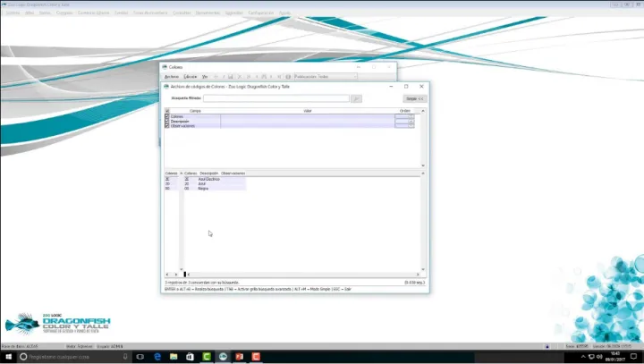Click the save icon in Colores toolbar
Viewport: 644px width, 364px height.
230,77
